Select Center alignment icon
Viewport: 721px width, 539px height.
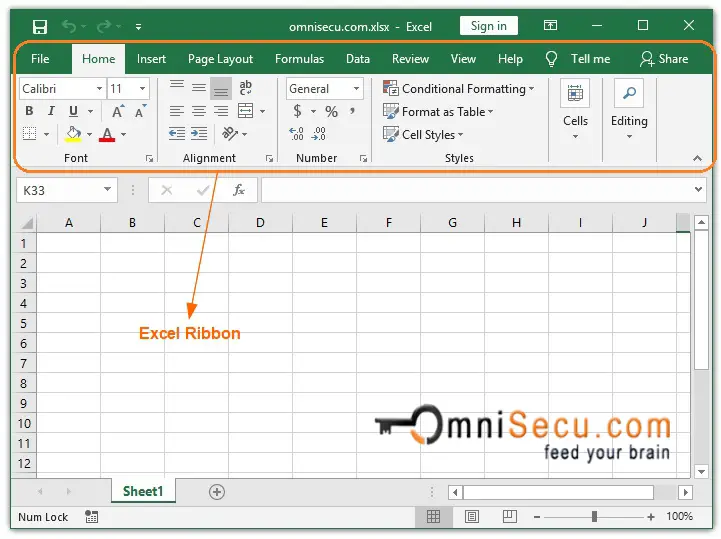pos(199,111)
